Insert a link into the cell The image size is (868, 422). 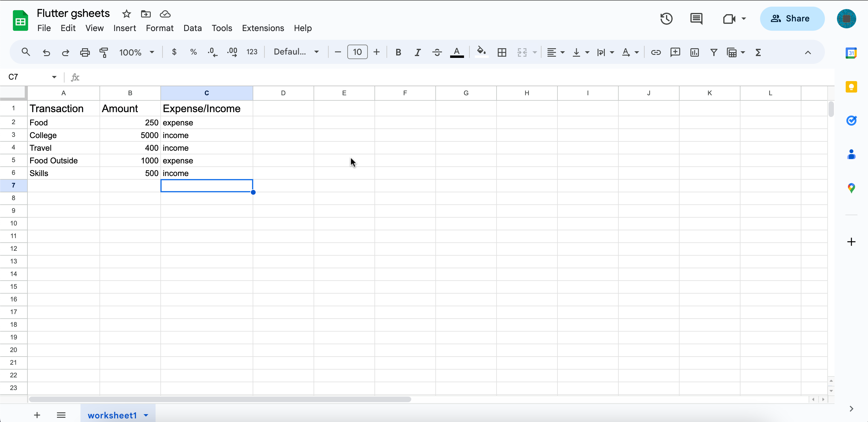coord(656,52)
